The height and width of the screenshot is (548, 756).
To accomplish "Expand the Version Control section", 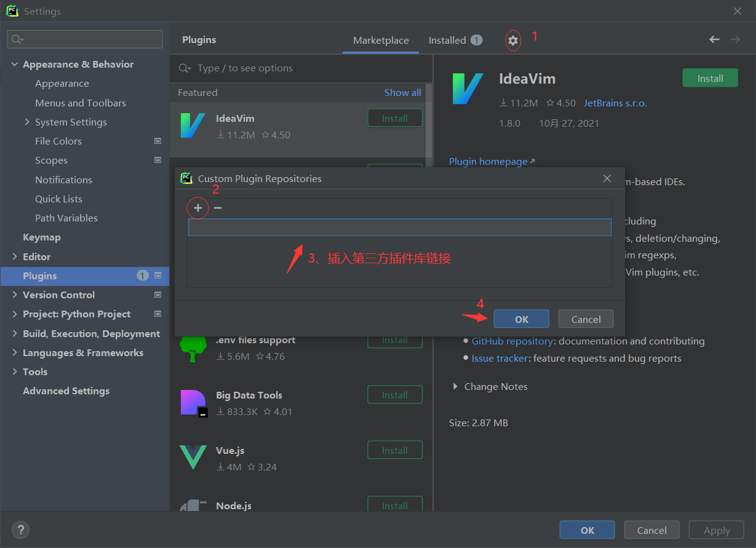I will point(15,295).
